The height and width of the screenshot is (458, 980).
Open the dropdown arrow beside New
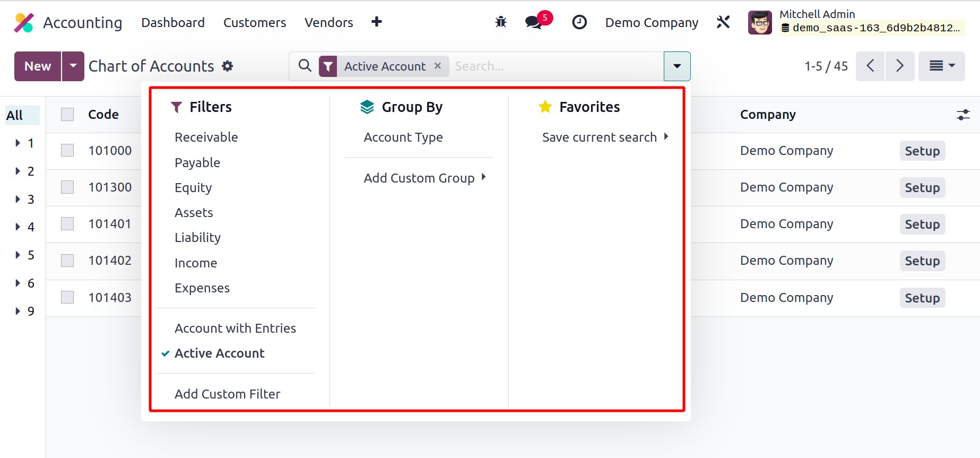tap(73, 66)
